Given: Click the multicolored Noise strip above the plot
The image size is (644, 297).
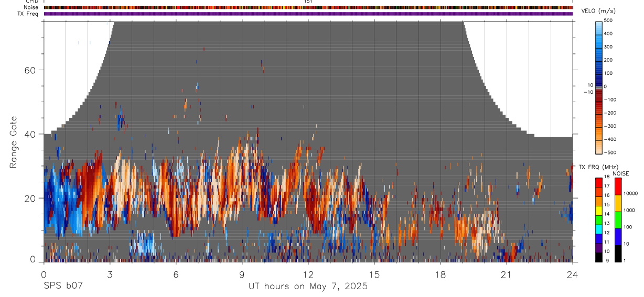Looking at the screenshot, I should point(308,7).
